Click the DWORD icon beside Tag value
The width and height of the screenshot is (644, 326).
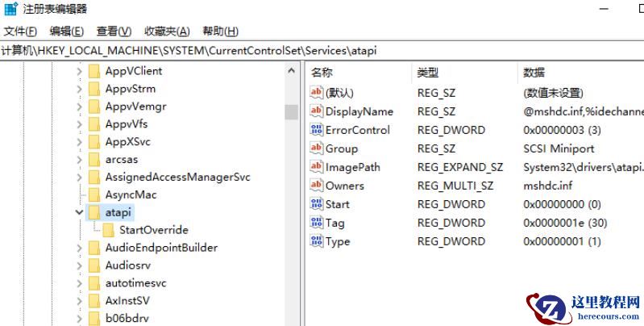[x=316, y=223]
